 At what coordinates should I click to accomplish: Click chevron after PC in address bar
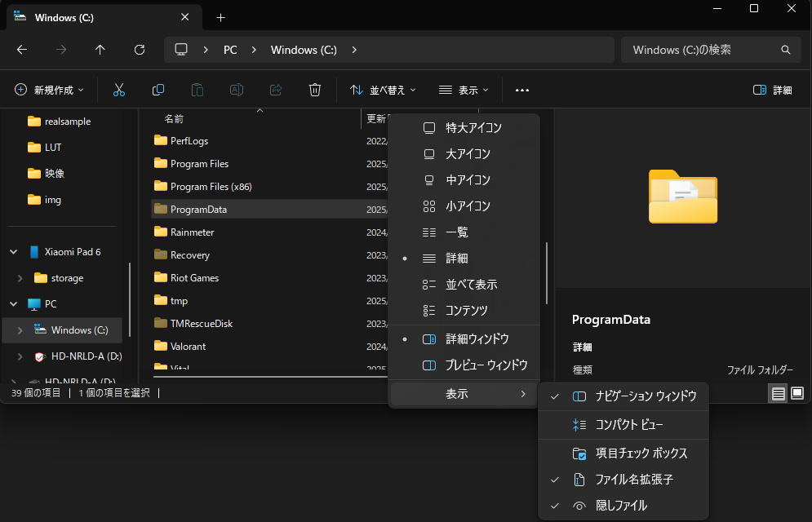(x=254, y=50)
